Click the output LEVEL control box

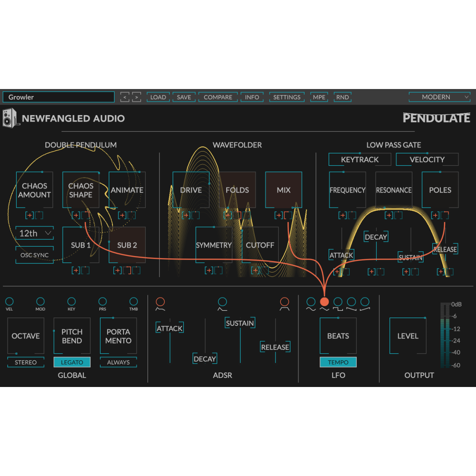[x=408, y=336]
